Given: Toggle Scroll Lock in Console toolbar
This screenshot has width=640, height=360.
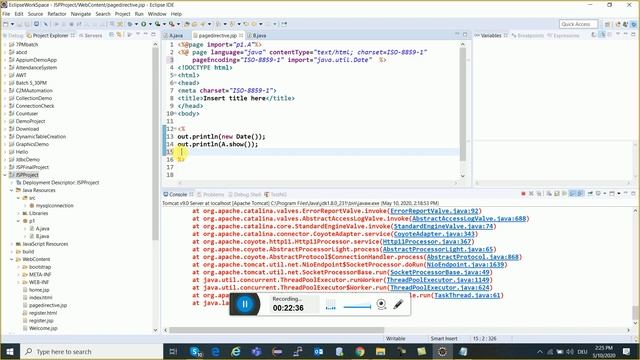Looking at the screenshot, I should click(x=556, y=193).
